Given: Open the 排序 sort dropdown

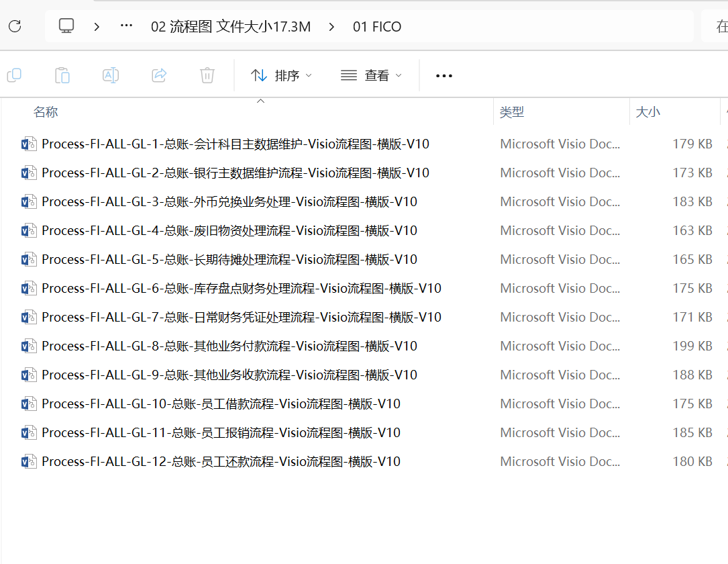Looking at the screenshot, I should [x=282, y=75].
